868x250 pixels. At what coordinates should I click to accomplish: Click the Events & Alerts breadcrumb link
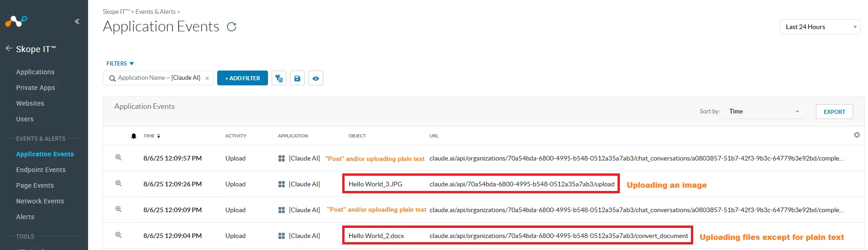coord(155,12)
